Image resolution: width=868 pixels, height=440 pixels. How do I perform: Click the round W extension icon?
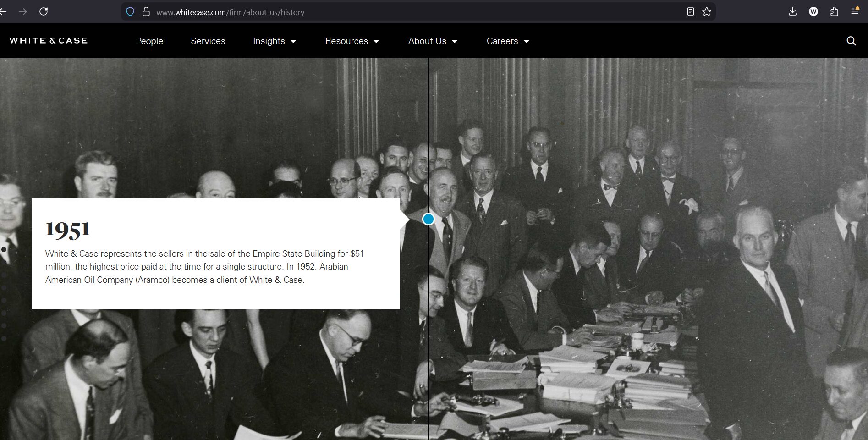click(x=813, y=12)
